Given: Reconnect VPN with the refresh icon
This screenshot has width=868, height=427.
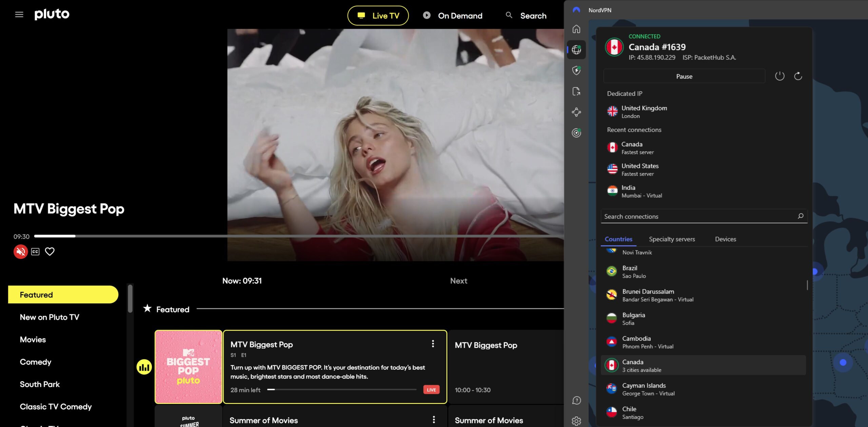Looking at the screenshot, I should pos(798,76).
